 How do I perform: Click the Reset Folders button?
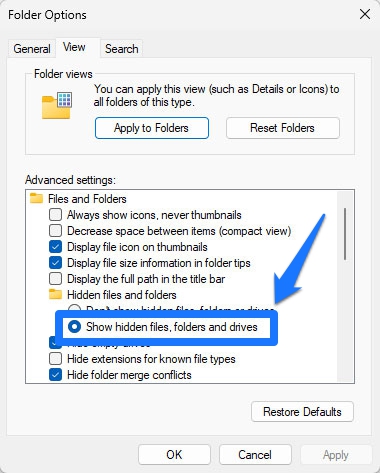tap(283, 128)
